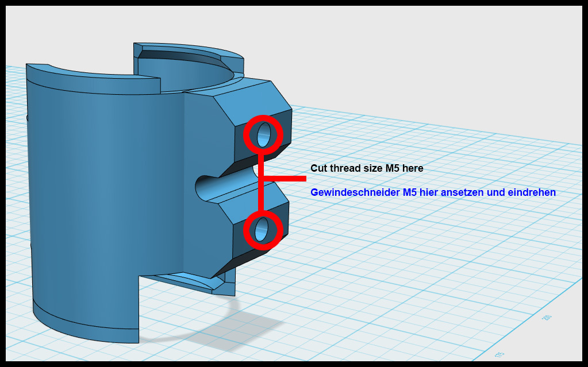Click the blue German instruction text
Screen dimensions: 588x367
pyautogui.click(x=432, y=193)
